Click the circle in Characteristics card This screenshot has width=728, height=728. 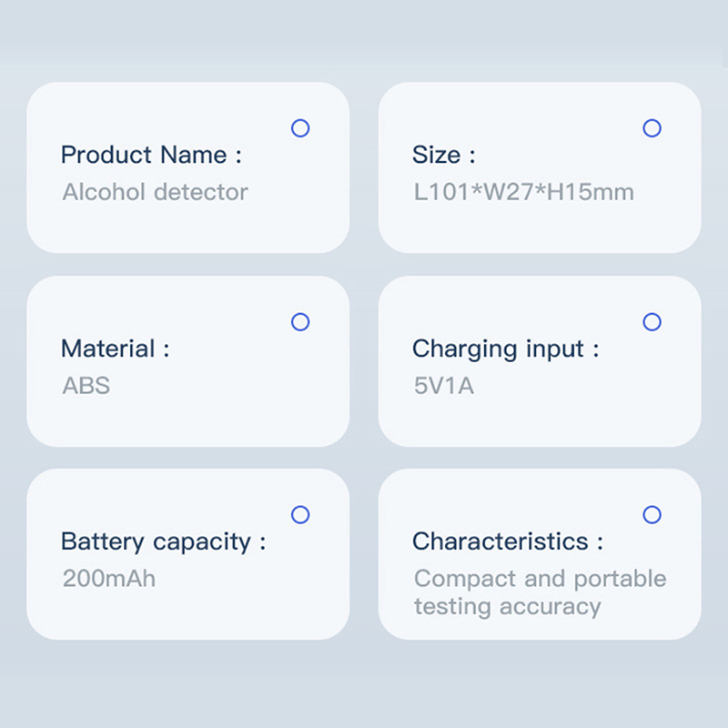click(x=652, y=515)
